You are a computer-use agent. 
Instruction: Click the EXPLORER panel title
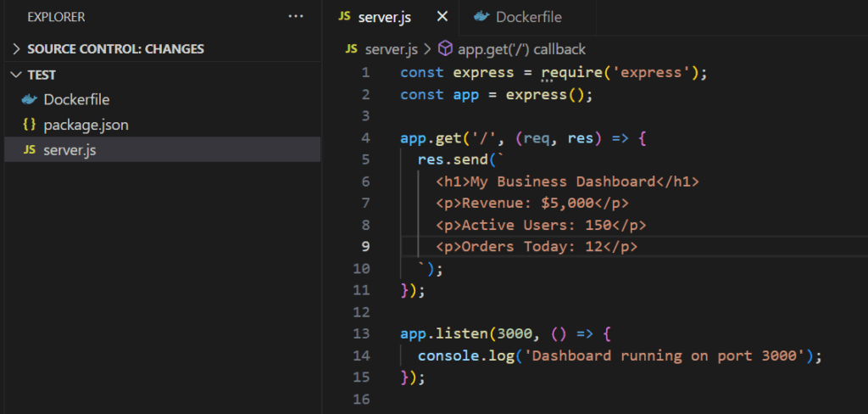[x=57, y=17]
